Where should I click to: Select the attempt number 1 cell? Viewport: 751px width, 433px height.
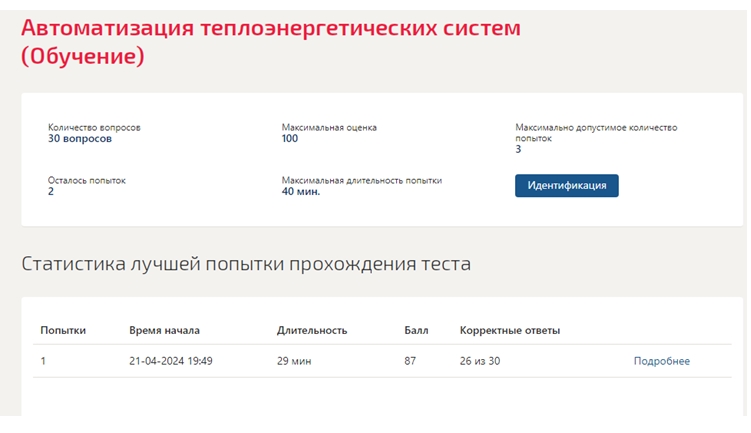point(43,361)
